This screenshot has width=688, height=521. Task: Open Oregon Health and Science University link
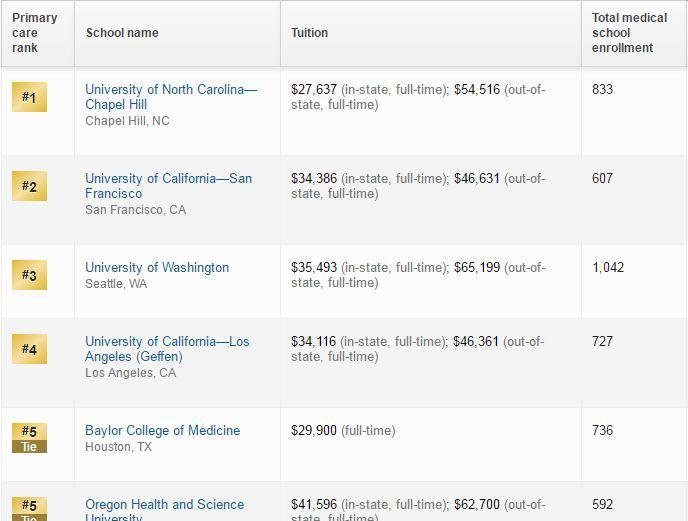165,509
